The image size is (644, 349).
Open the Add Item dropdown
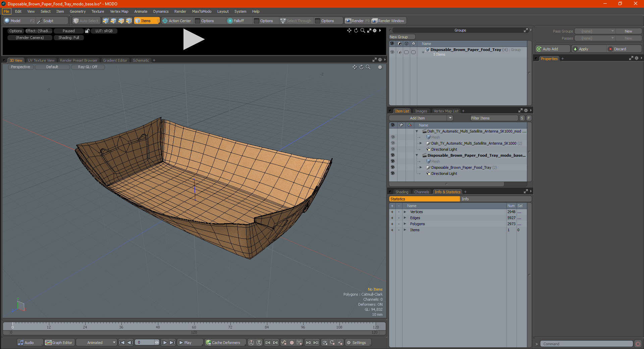(x=421, y=118)
